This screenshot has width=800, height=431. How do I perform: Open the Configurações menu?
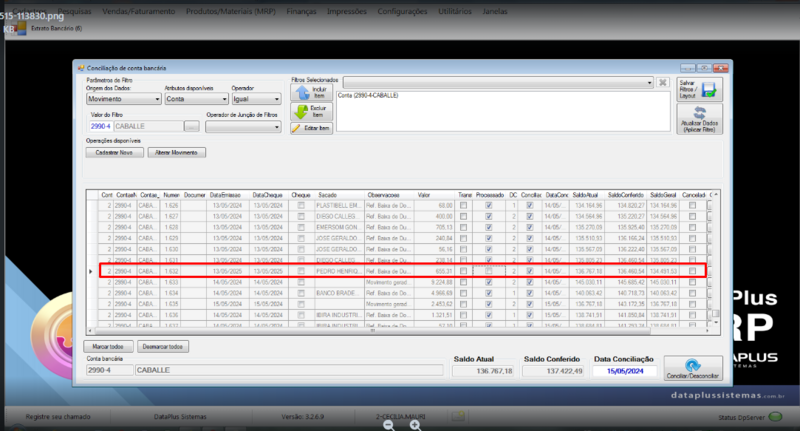402,11
